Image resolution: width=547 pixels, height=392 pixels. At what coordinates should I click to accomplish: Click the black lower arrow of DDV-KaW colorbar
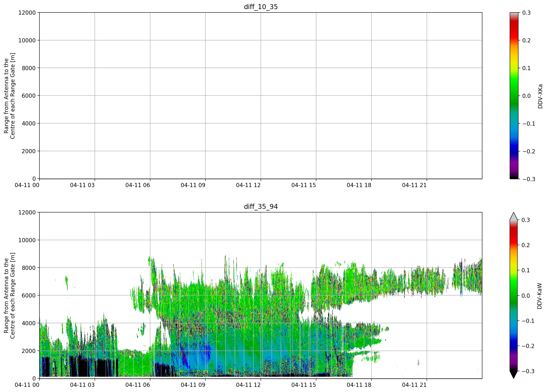pos(514,375)
